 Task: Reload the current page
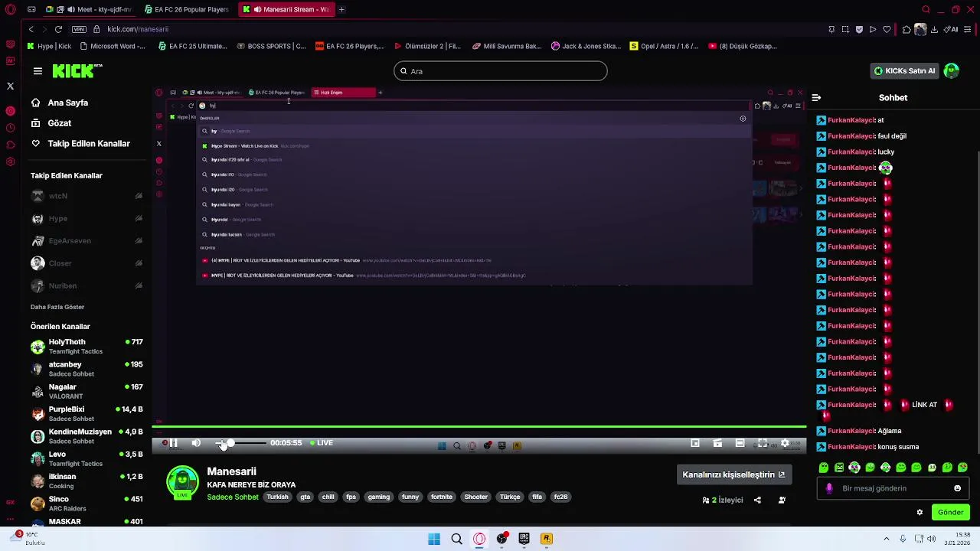point(58,29)
